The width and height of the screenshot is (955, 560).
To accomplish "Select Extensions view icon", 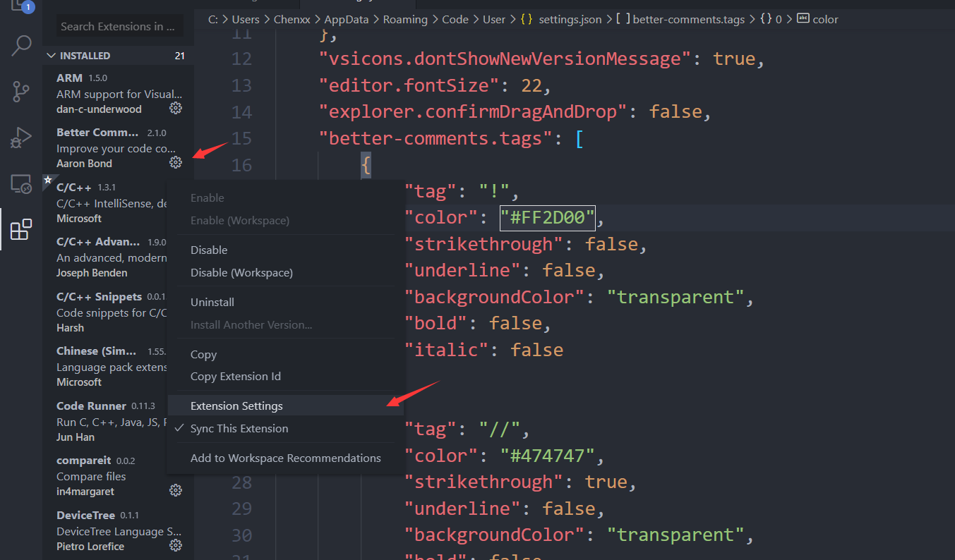I will (21, 229).
